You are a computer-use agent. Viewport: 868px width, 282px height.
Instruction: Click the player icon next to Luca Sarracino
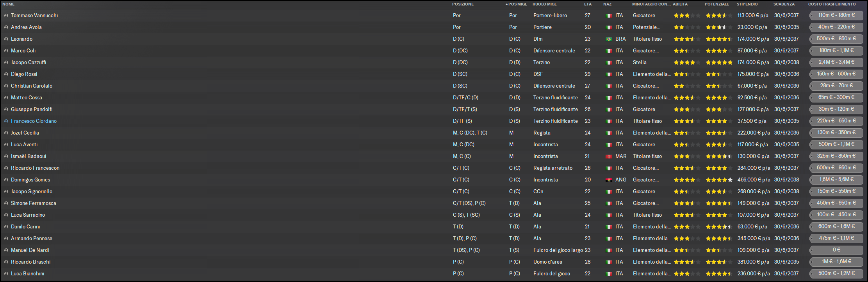6,215
